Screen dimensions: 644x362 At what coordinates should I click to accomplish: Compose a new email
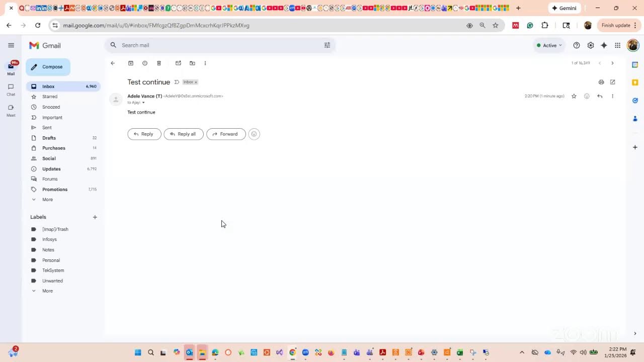coord(48,67)
